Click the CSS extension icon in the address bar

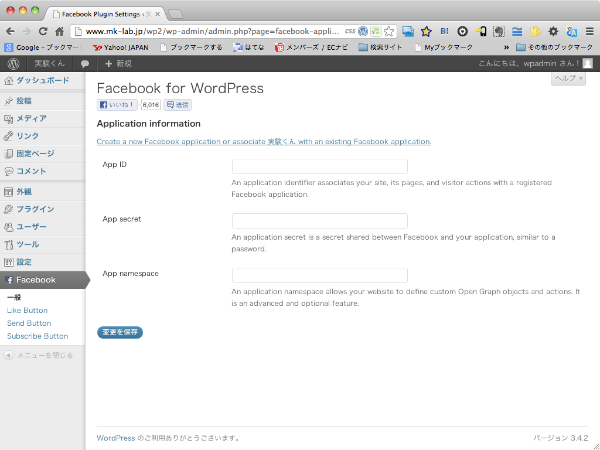click(x=350, y=31)
